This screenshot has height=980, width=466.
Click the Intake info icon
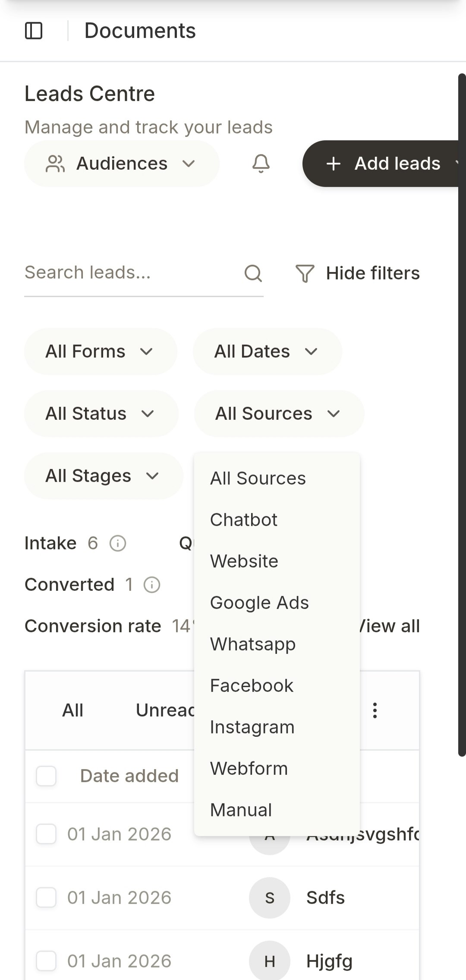coord(118,543)
